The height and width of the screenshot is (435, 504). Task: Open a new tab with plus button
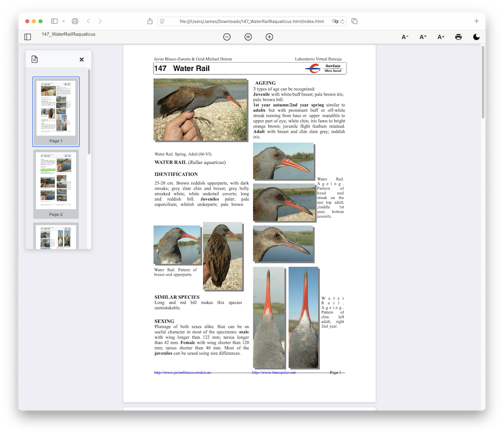tap(476, 21)
